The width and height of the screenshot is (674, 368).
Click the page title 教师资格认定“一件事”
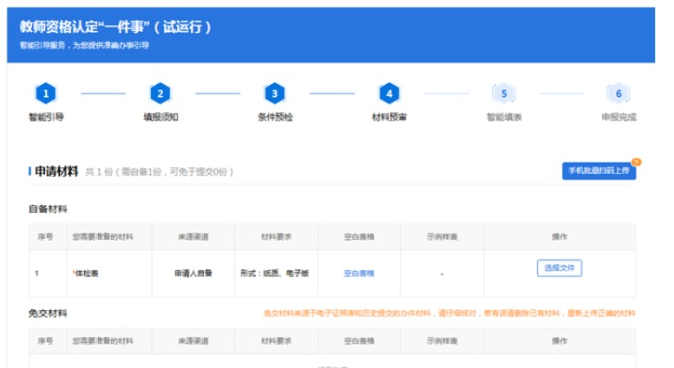pyautogui.click(x=84, y=27)
